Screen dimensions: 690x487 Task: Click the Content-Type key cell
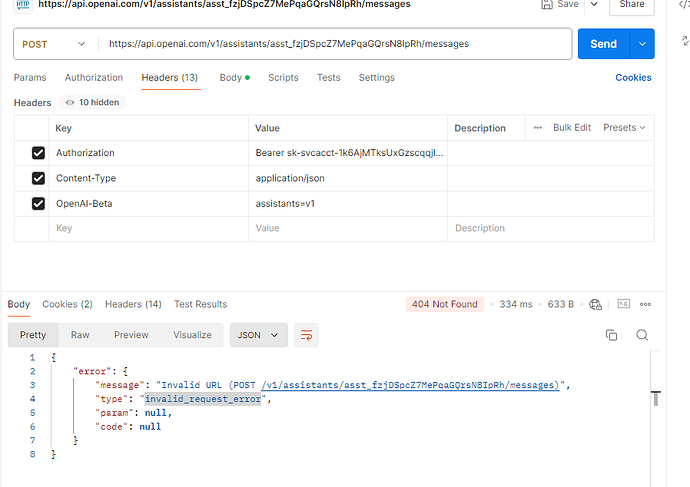tap(148, 178)
